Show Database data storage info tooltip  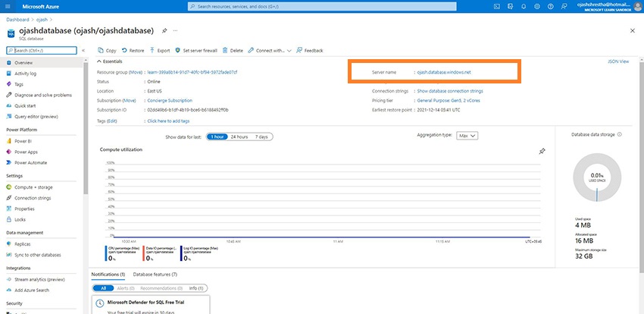[x=619, y=134]
